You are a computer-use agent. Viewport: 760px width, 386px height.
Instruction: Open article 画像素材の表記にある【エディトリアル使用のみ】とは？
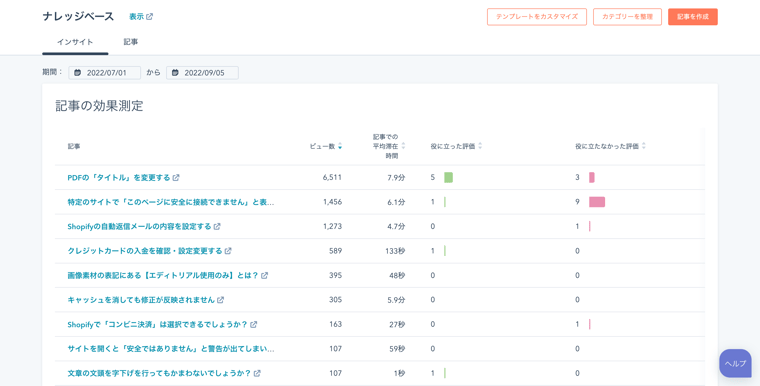point(163,275)
